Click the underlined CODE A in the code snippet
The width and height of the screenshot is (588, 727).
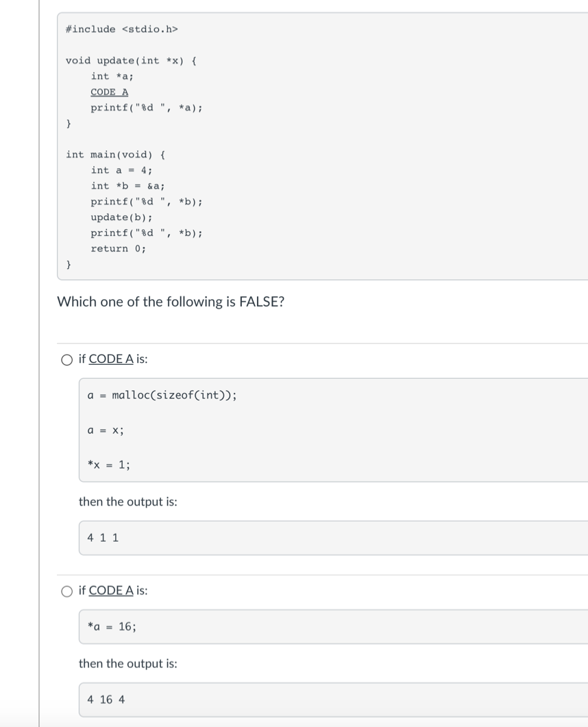click(108, 92)
